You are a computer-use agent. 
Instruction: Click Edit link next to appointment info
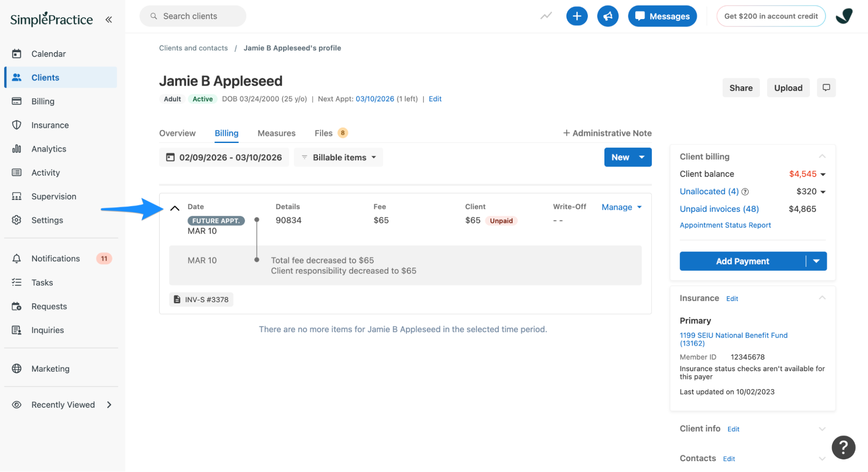pos(435,99)
